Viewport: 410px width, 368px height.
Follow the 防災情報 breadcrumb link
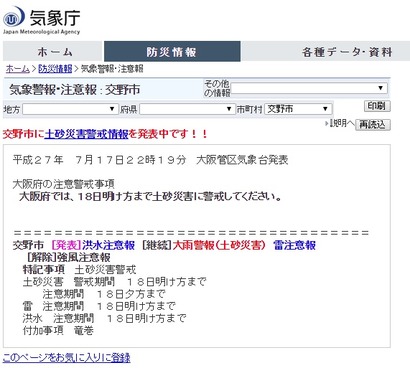[55, 69]
